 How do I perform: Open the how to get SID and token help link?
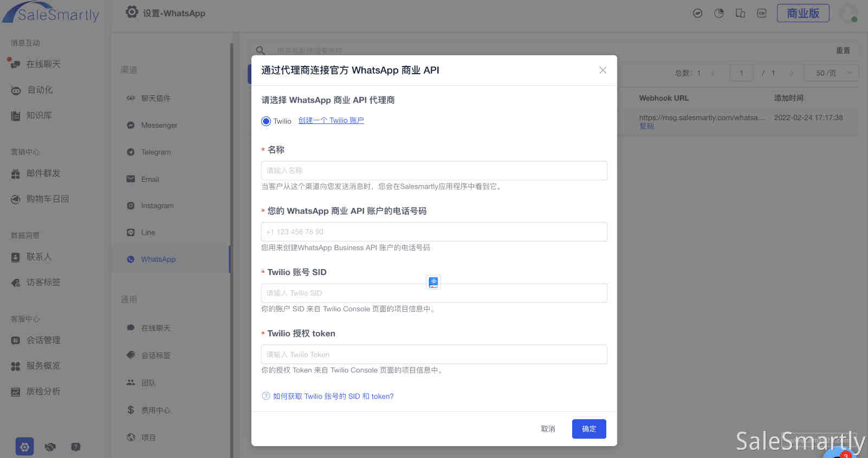(328, 396)
